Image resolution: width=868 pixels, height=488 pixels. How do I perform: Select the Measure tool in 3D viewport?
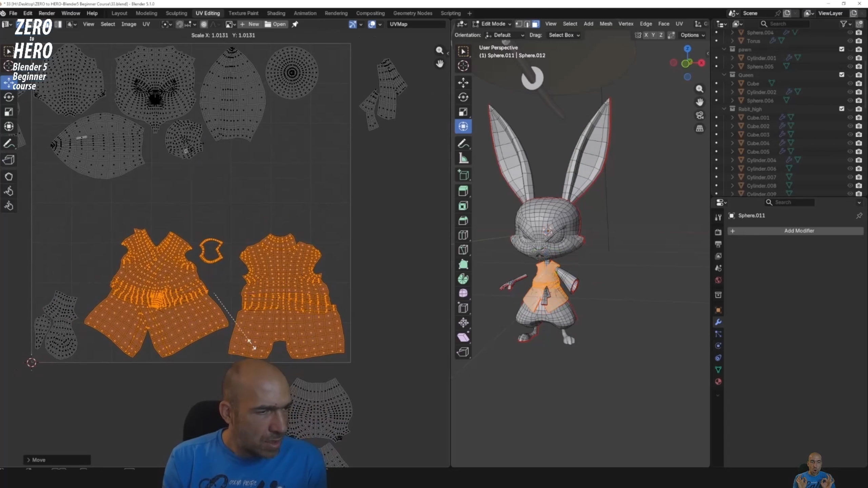pyautogui.click(x=463, y=158)
